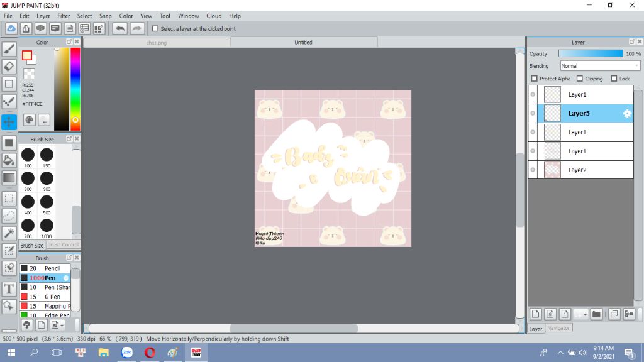Click the Undo arrow button
This screenshot has height=362, width=644.
(x=120, y=29)
